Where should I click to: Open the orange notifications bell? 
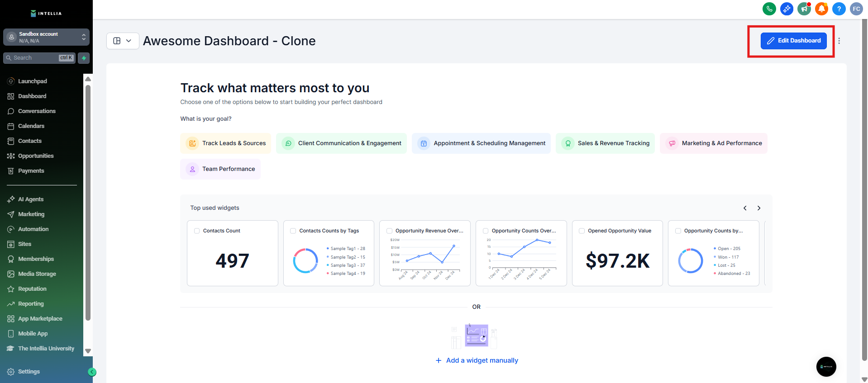(821, 9)
